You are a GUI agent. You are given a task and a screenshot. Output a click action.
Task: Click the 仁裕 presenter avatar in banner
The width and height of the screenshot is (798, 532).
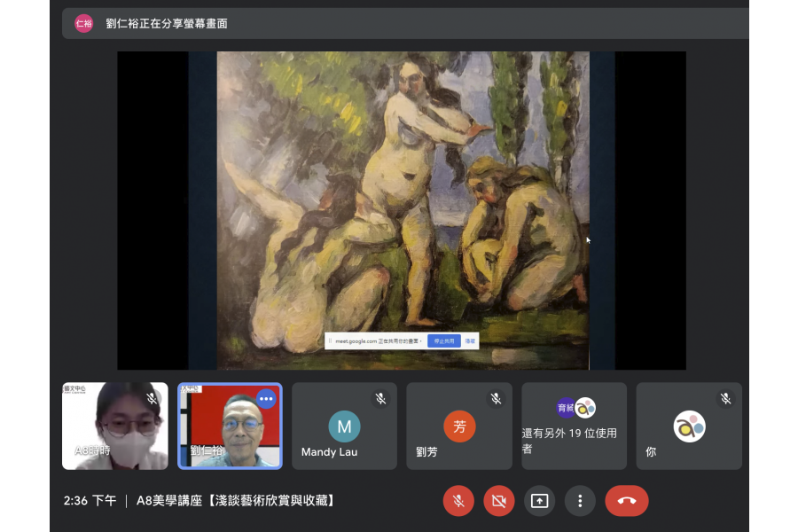click(x=83, y=24)
